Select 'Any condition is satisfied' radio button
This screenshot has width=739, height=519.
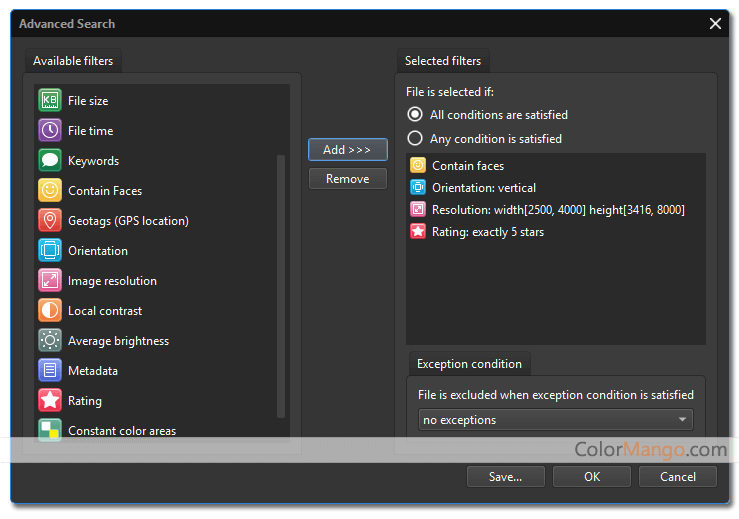click(415, 139)
